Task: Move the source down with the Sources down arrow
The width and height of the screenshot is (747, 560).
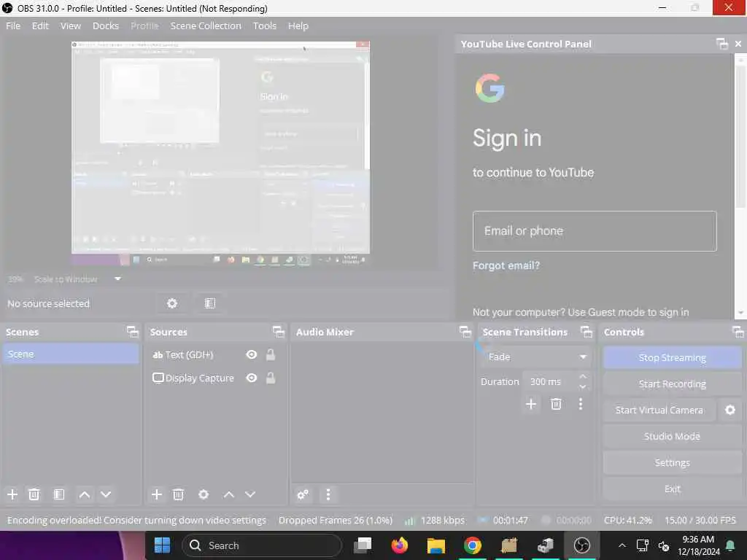Action: point(250,494)
